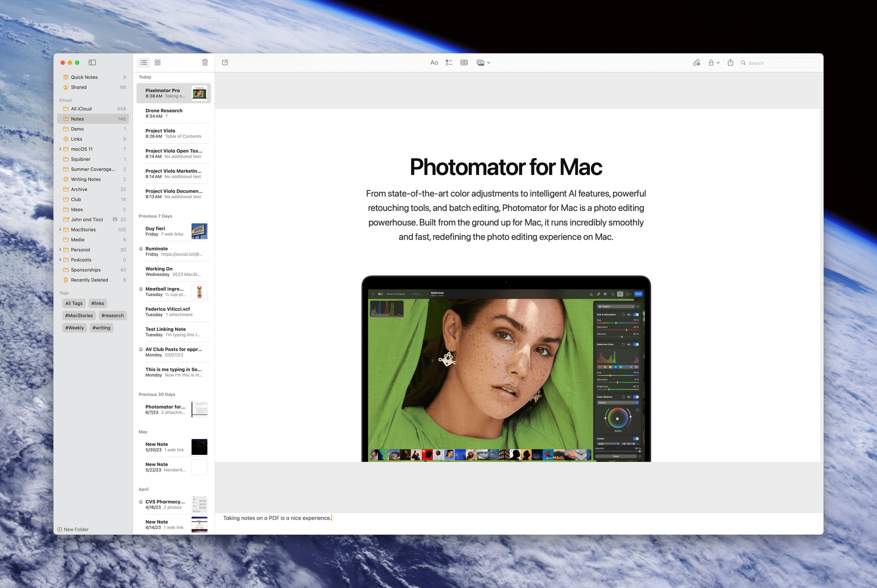The height and width of the screenshot is (588, 877).
Task: Open the Recently Deleted folder
Action: [93, 280]
